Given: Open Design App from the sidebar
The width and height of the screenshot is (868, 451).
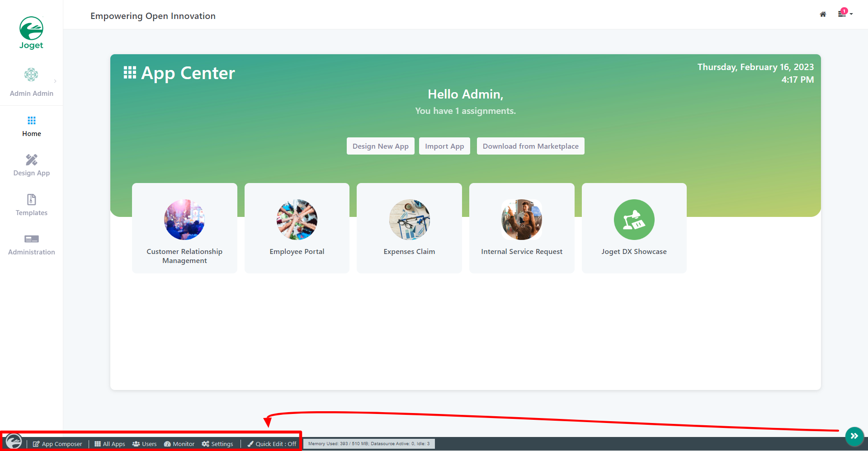Looking at the screenshot, I should click(x=32, y=165).
